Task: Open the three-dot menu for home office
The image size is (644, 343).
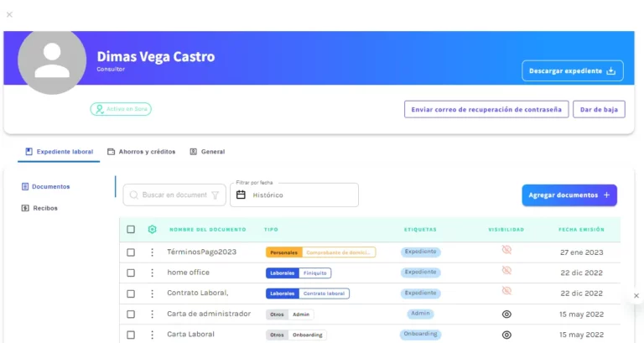Action: pyautogui.click(x=152, y=273)
